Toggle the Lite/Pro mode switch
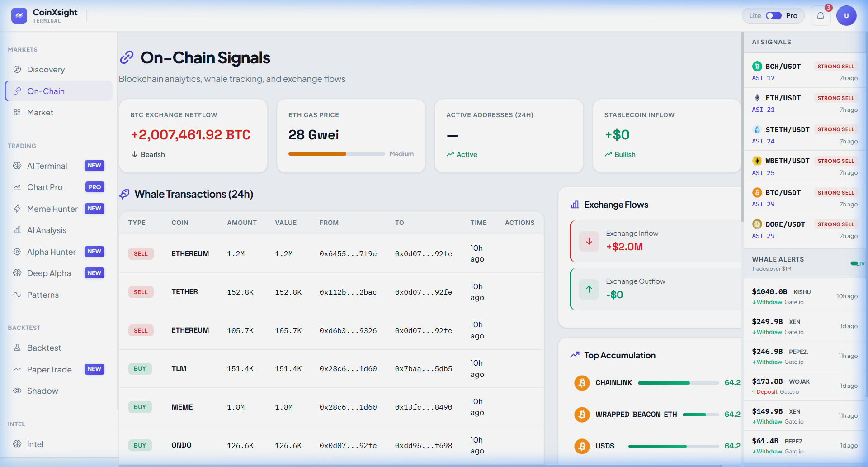The width and height of the screenshot is (868, 467). 774,16
